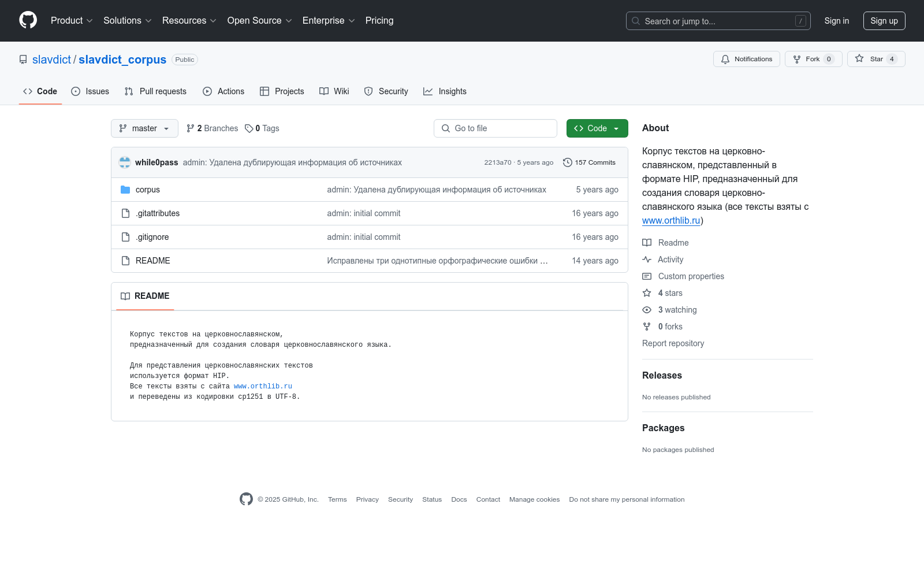Open the Docs footer link
Viewport: 924px width, 578px height.
pyautogui.click(x=459, y=499)
